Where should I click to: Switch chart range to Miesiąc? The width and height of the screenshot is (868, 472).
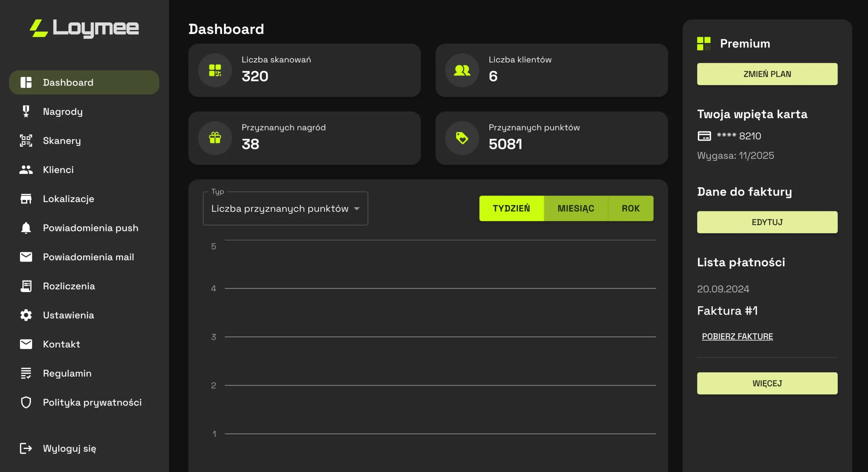(576, 208)
